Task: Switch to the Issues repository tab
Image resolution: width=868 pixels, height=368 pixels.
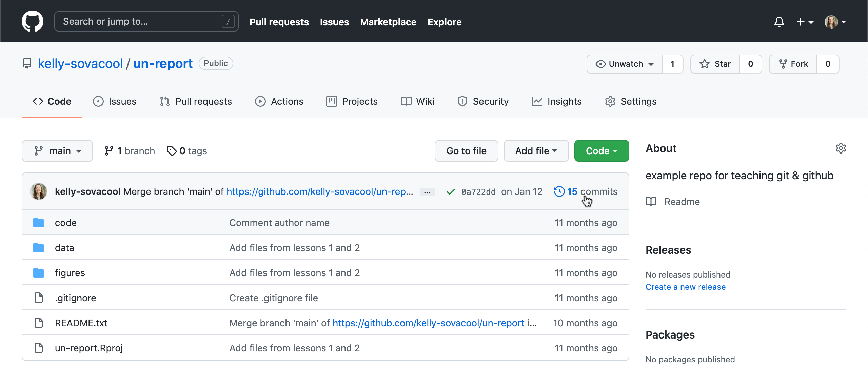Action: [115, 101]
